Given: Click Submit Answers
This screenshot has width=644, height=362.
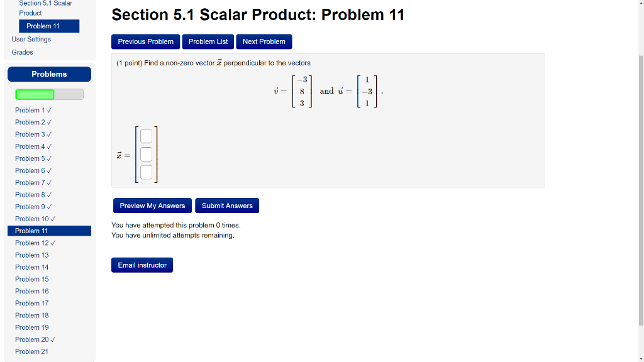Looking at the screenshot, I should click(226, 206).
